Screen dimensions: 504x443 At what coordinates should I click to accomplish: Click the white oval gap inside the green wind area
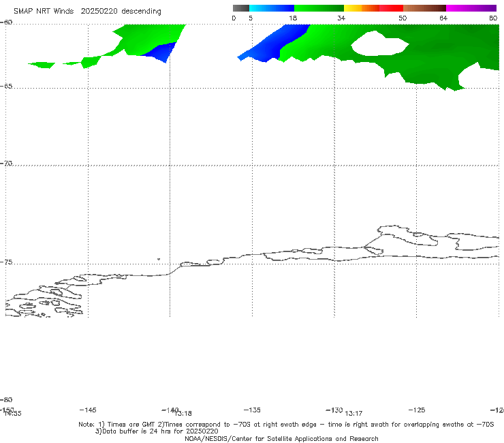tap(379, 43)
